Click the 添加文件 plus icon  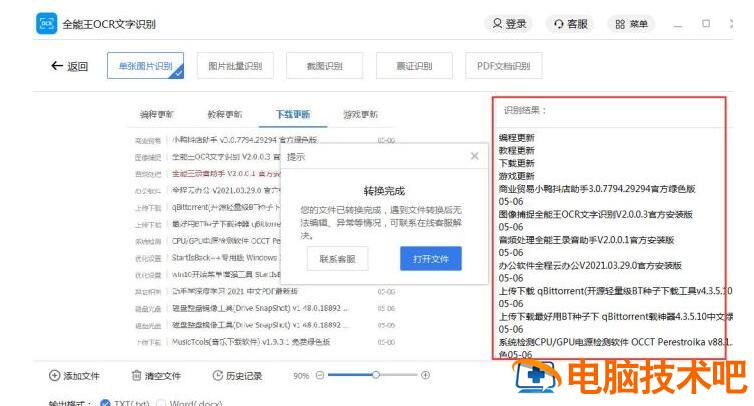point(54,375)
